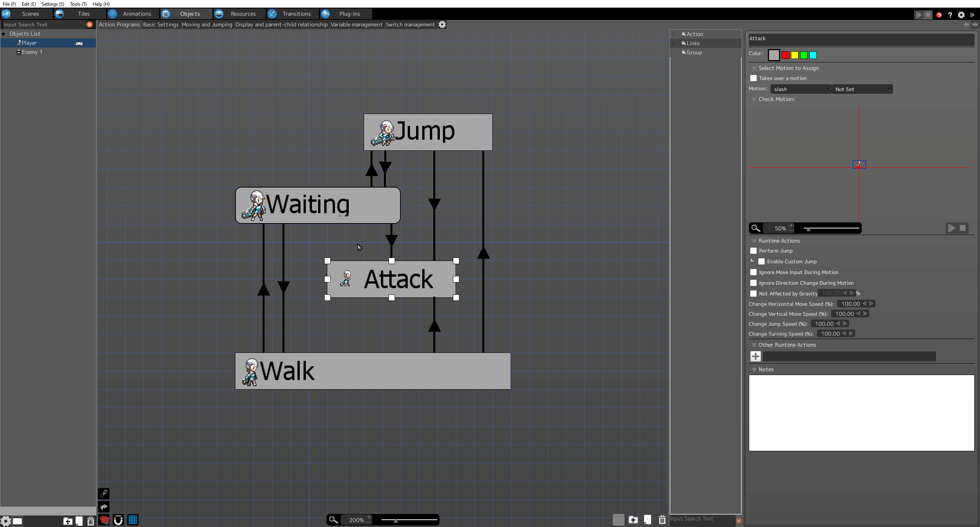
Task: Open the Not Set dropdown
Action: (862, 89)
